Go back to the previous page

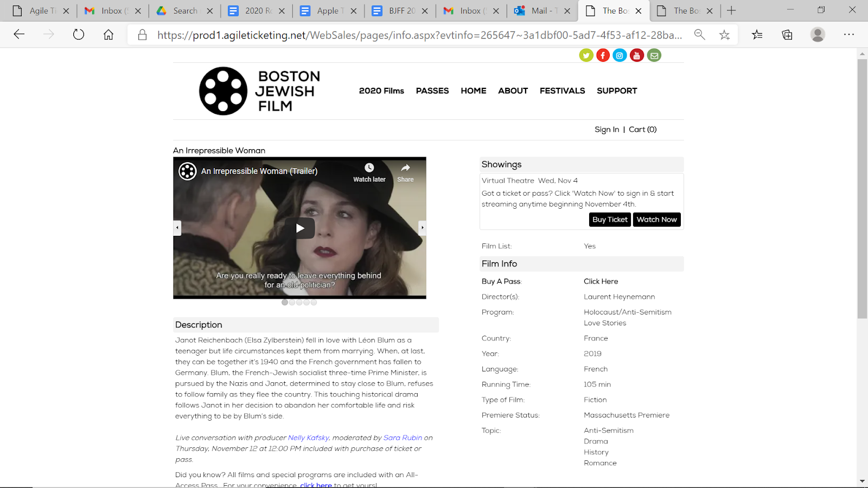(x=19, y=35)
